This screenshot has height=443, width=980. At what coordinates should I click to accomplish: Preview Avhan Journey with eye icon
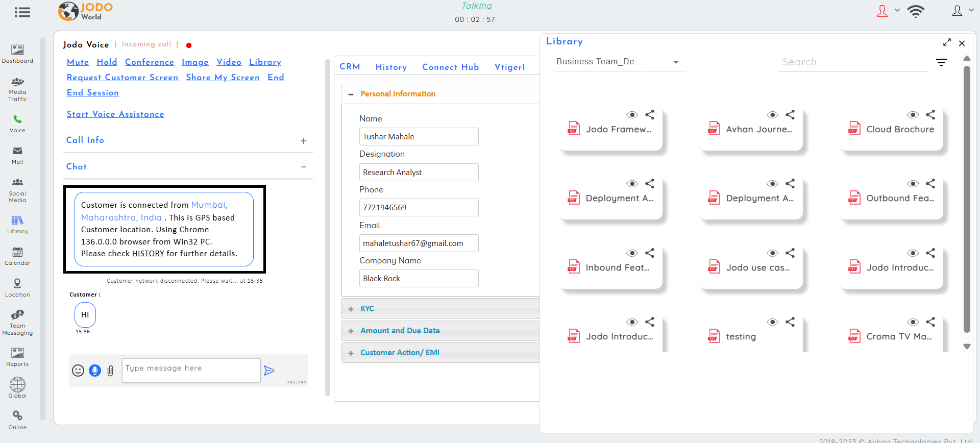772,115
